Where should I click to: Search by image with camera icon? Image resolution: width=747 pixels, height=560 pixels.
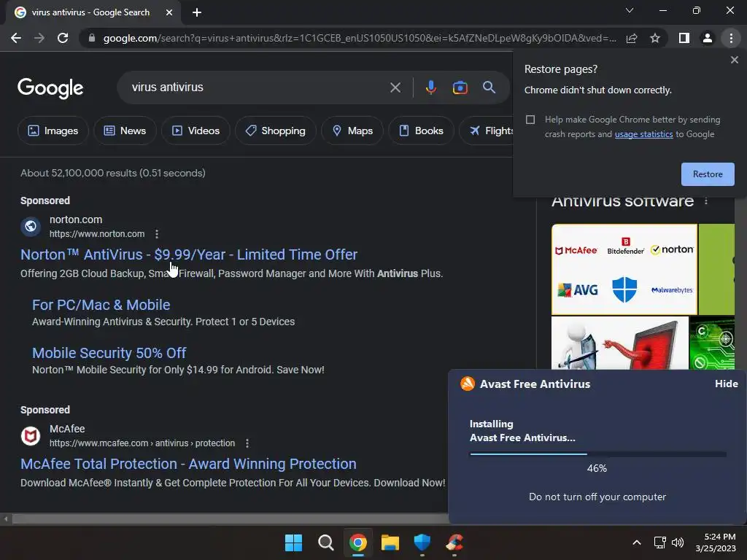pos(460,87)
